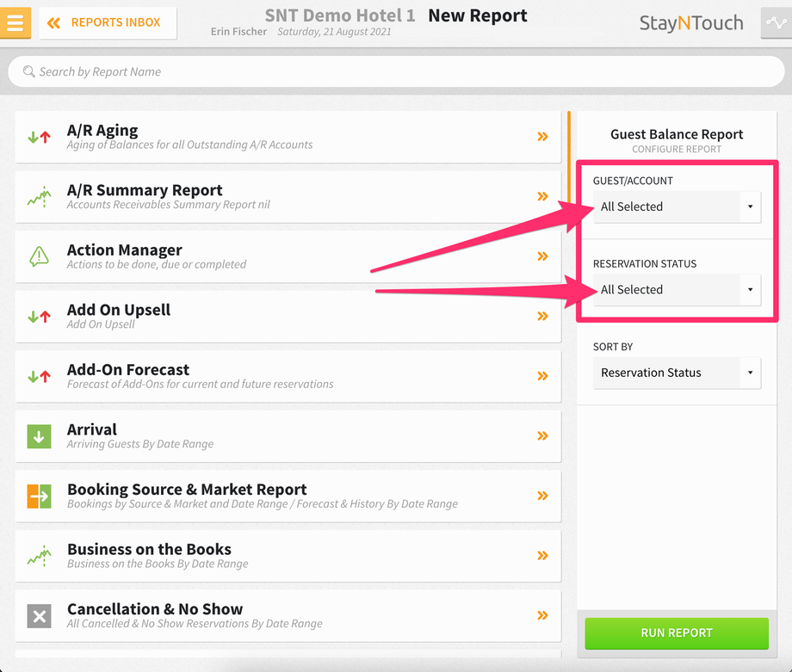Click the Booking Source & Market Report icon
Screen dimensions: 792x672
click(40, 496)
